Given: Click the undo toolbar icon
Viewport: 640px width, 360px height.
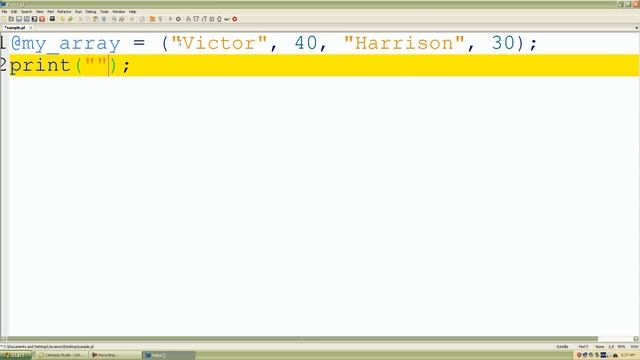Looking at the screenshot, I should pos(62,19).
